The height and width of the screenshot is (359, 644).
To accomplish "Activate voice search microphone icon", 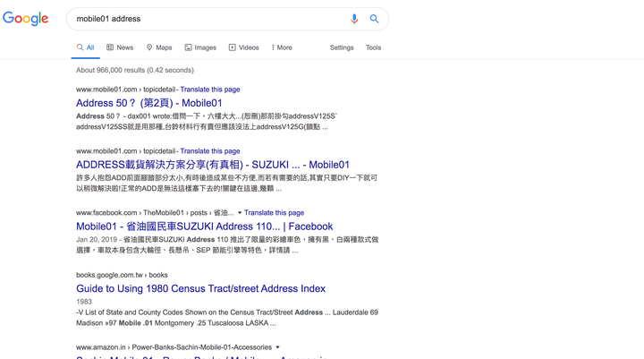I will tap(354, 19).
